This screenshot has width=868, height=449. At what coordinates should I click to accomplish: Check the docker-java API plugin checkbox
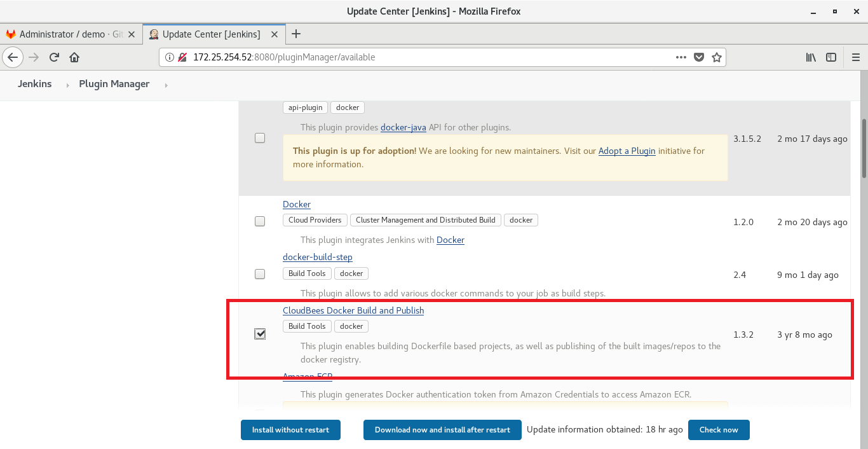click(x=260, y=138)
